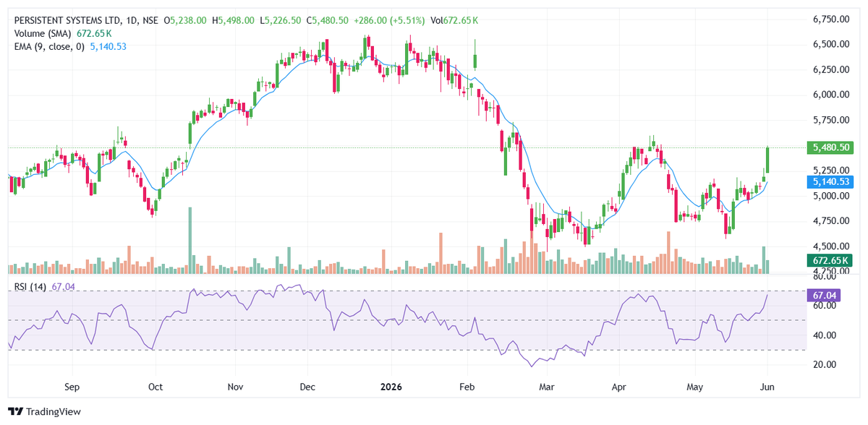This screenshot has width=868, height=425.
Task: Click the May label on time axis
Action: 694,387
